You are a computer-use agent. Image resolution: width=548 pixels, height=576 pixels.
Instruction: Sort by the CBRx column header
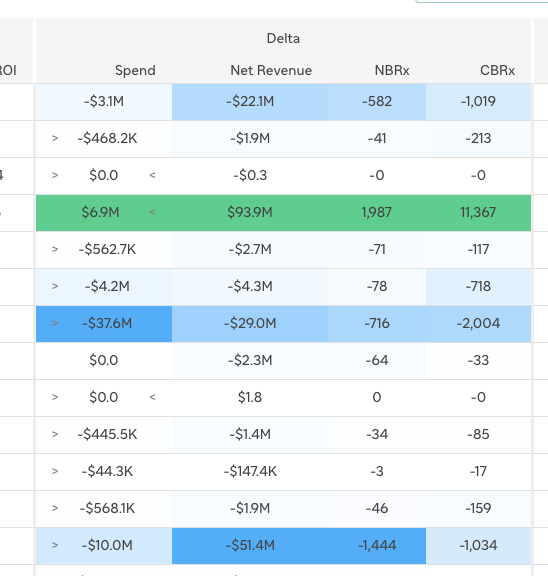click(x=497, y=70)
